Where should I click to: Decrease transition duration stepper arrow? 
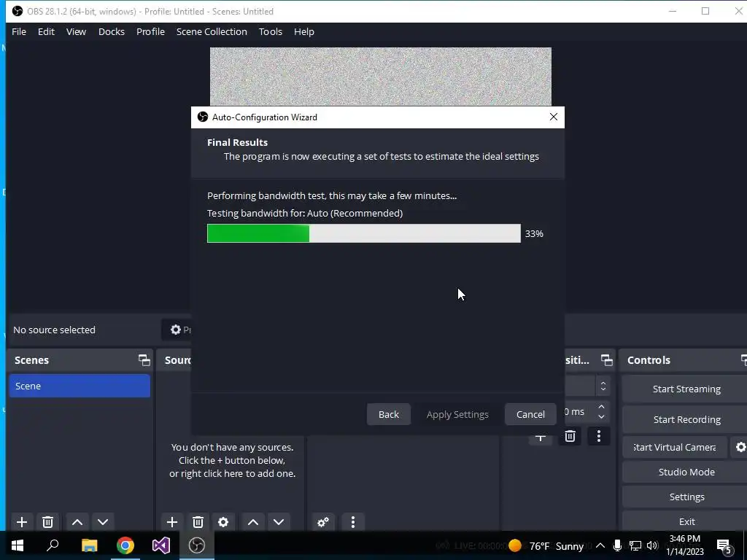coord(601,416)
